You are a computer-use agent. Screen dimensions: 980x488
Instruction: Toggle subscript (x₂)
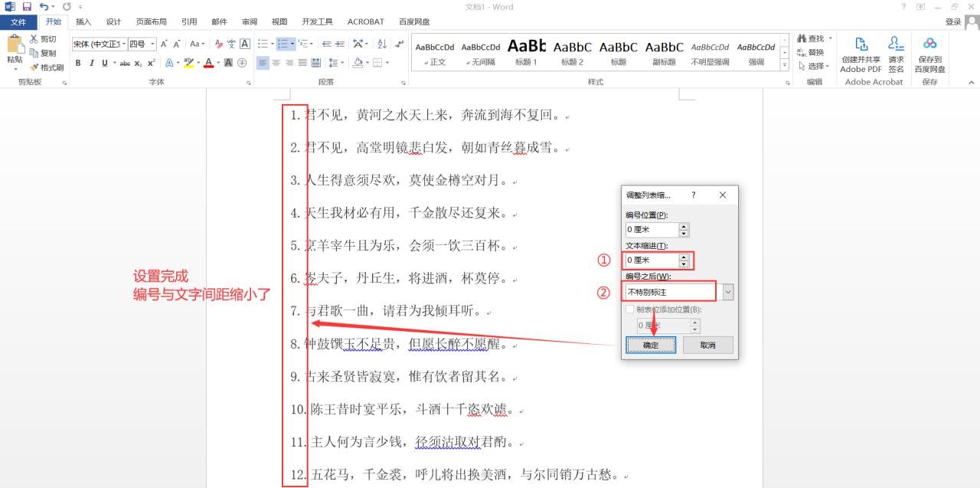139,63
